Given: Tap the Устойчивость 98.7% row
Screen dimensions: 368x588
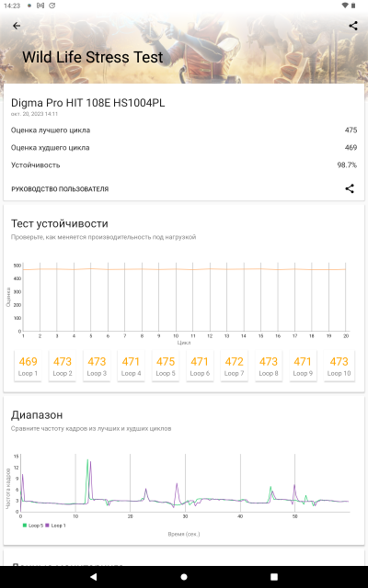Looking at the screenshot, I should [184, 165].
